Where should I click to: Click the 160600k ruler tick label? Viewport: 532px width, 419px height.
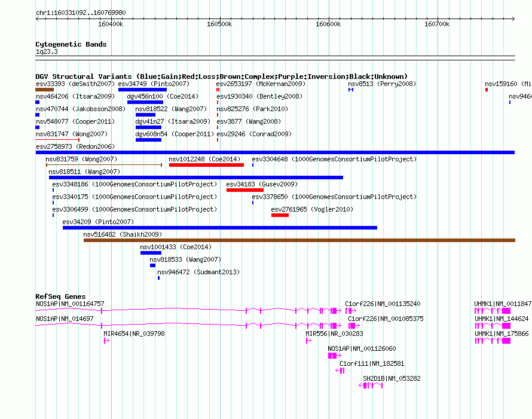(328, 24)
